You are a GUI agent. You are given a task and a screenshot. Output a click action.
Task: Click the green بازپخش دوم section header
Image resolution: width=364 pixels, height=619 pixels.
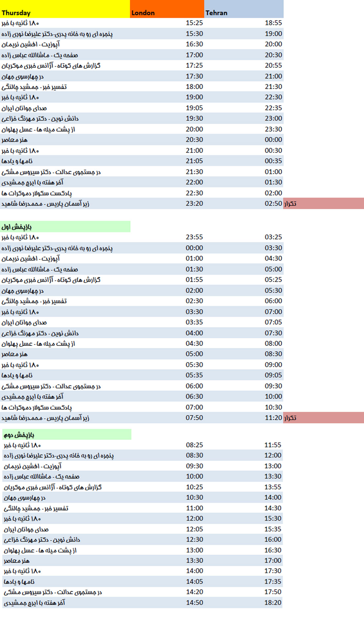coord(66,435)
